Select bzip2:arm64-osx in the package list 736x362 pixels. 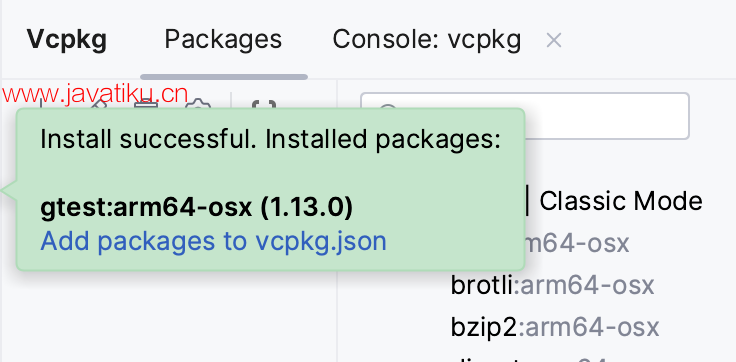(x=555, y=327)
